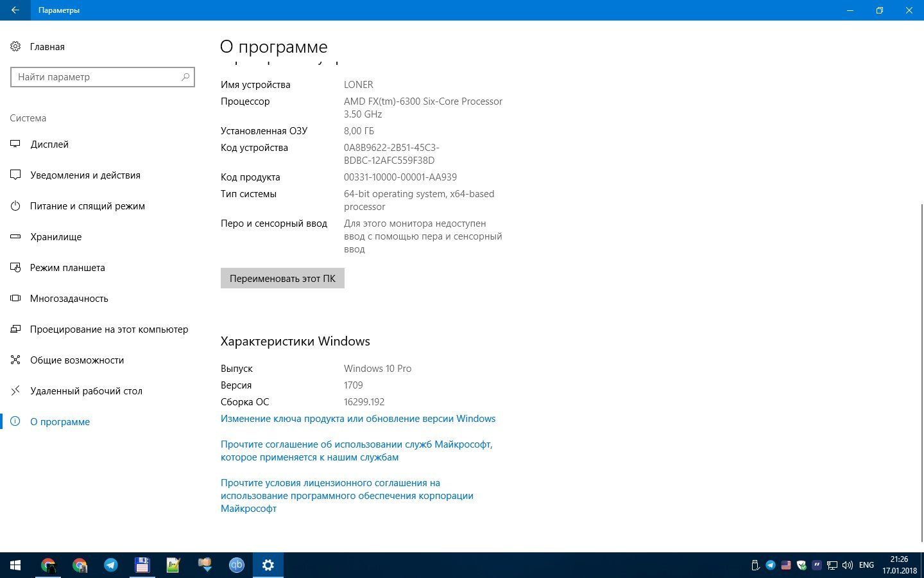
Task: Click the Telegram icon in the system tray
Action: [771, 565]
